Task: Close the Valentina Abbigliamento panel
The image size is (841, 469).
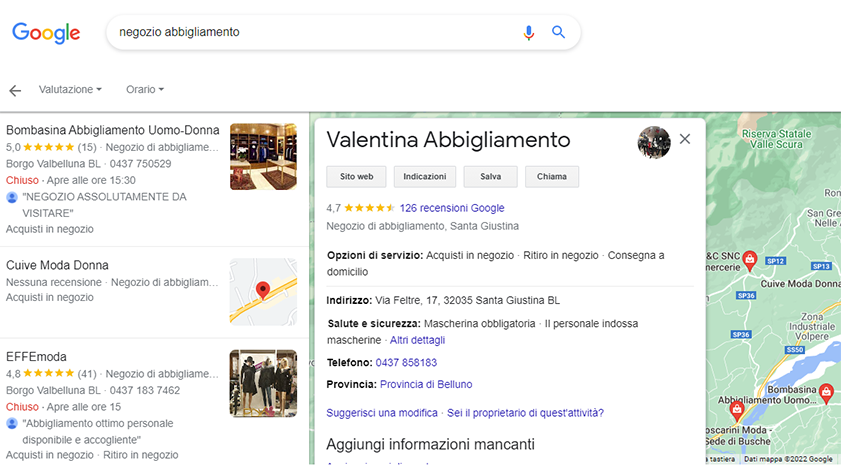Action: tap(685, 139)
